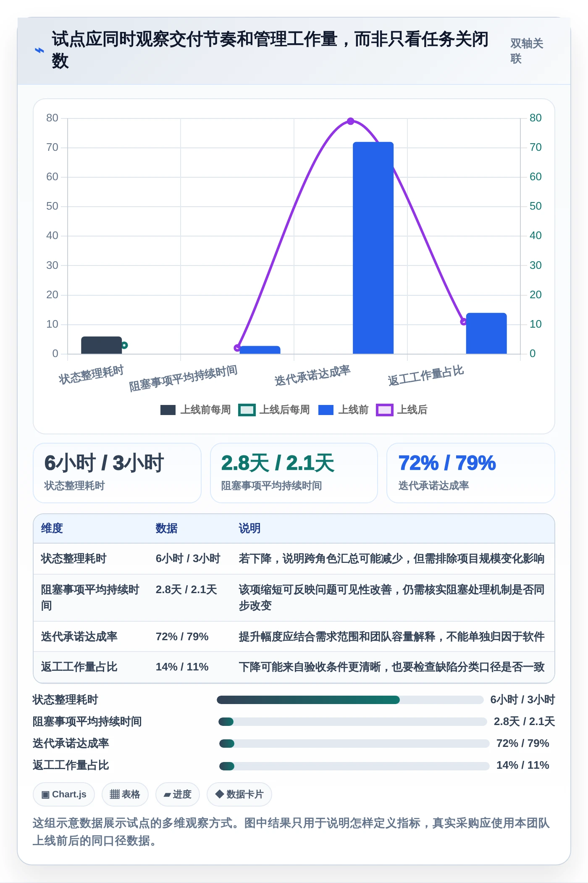
Task: Click the teal 上线后每周 legend color swatch
Action: 247,410
